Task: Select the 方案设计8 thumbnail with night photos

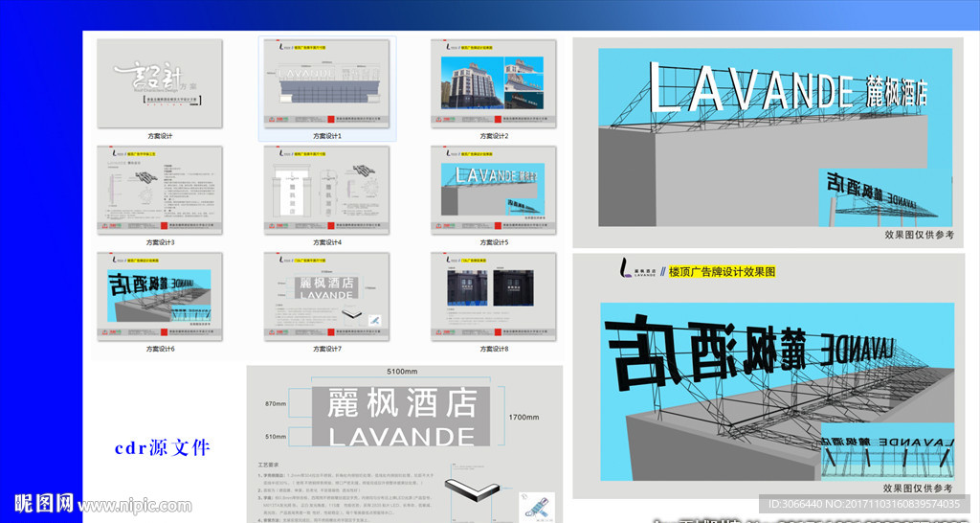Action: coord(494,297)
